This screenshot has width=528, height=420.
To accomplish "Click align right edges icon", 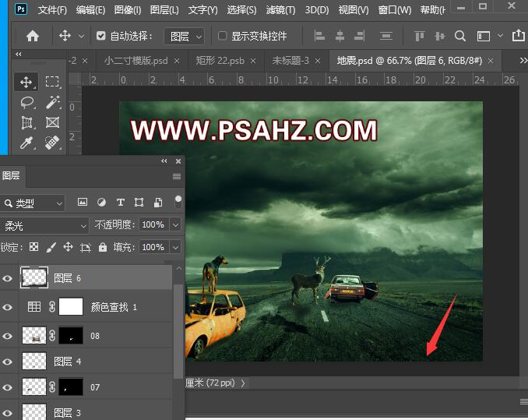I will pyautogui.click(x=359, y=36).
